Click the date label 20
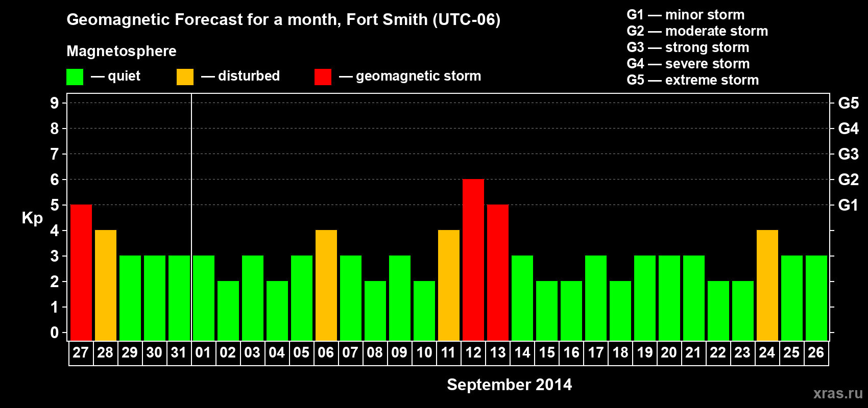Image resolution: width=868 pixels, height=408 pixels. 669,352
